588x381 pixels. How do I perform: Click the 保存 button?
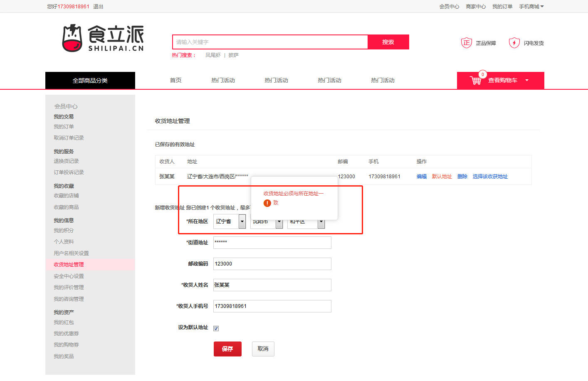coord(227,349)
